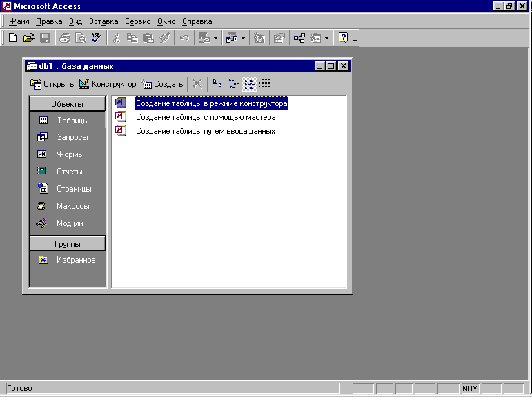The image size is (532, 397).
Task: Open the Сервис menu
Action: tap(138, 21)
